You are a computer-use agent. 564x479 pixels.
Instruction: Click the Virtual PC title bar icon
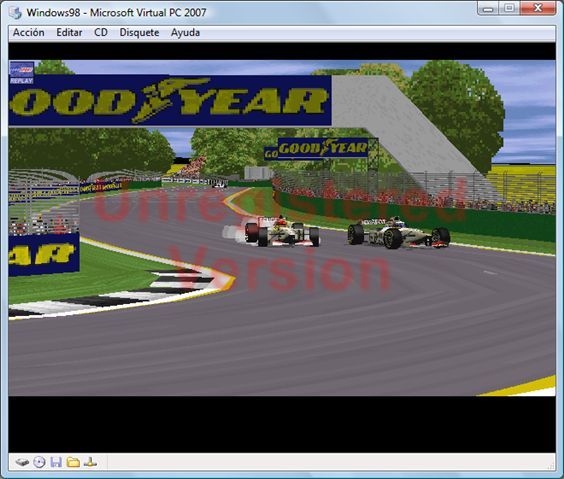[15, 13]
